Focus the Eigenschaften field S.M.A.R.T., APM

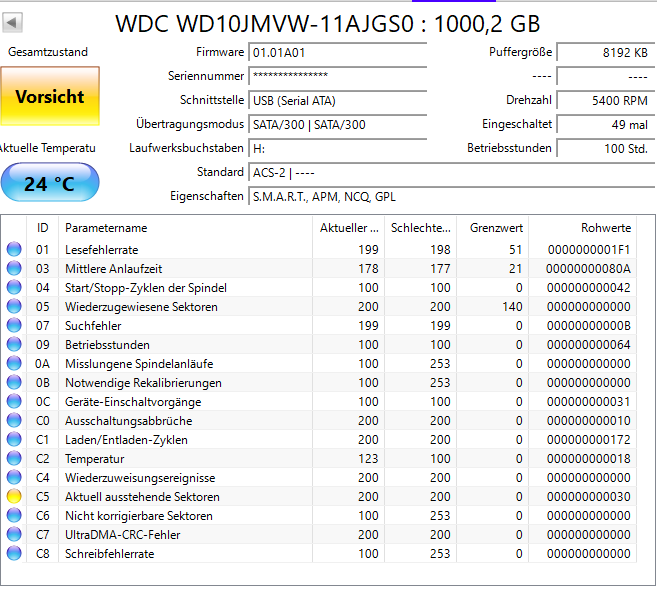click(x=452, y=196)
